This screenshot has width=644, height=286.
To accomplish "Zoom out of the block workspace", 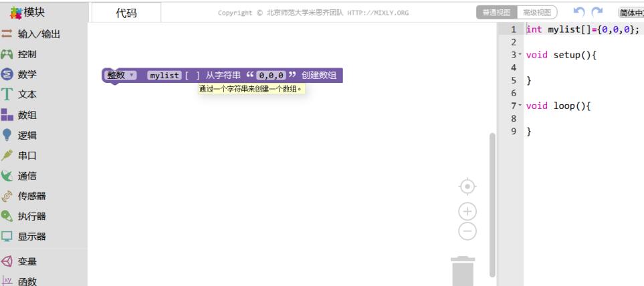I will pyautogui.click(x=467, y=231).
